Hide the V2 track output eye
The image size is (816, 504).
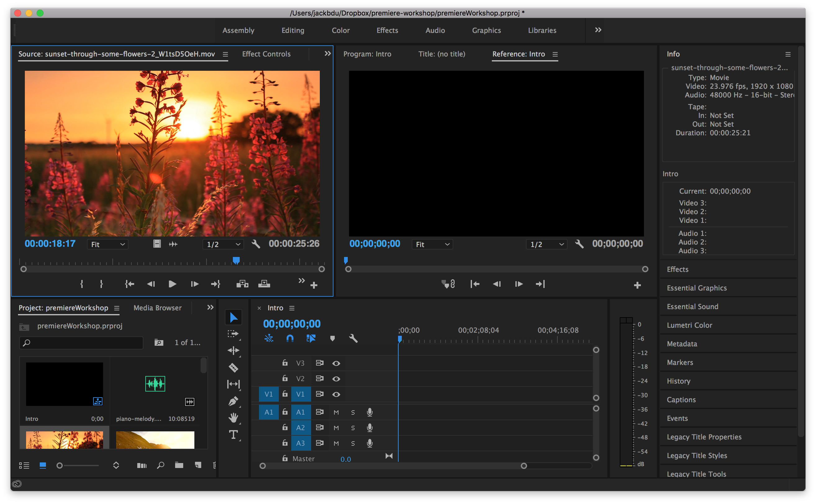pos(336,379)
